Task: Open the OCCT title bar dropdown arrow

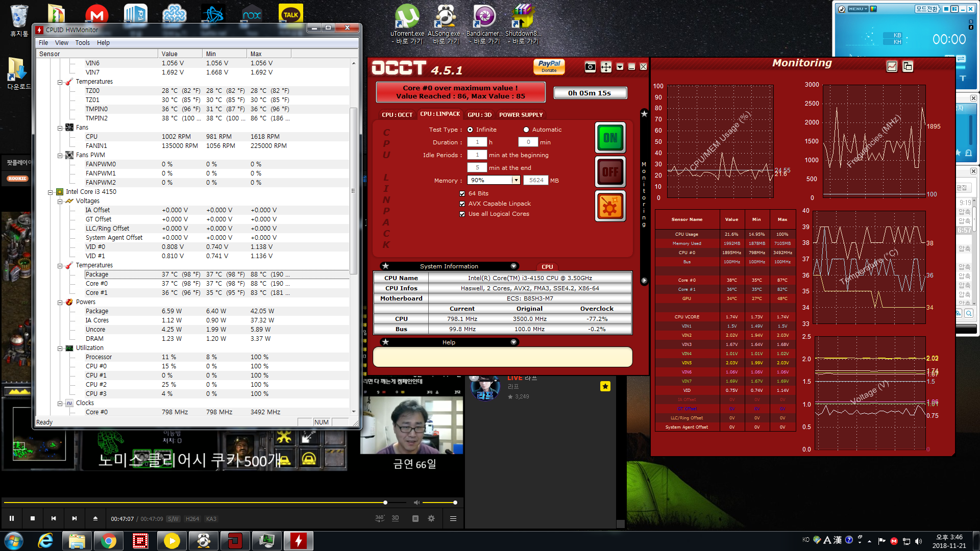Action: (620, 67)
